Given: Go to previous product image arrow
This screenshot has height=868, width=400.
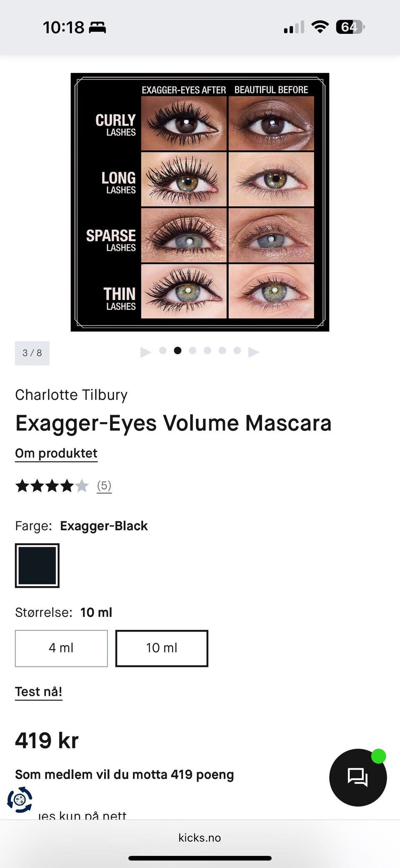Looking at the screenshot, I should pos(145,352).
